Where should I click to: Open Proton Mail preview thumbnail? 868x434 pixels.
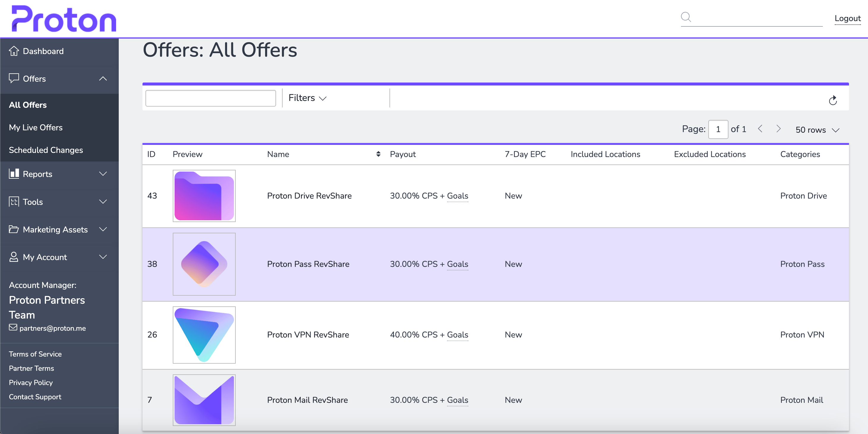tap(204, 400)
